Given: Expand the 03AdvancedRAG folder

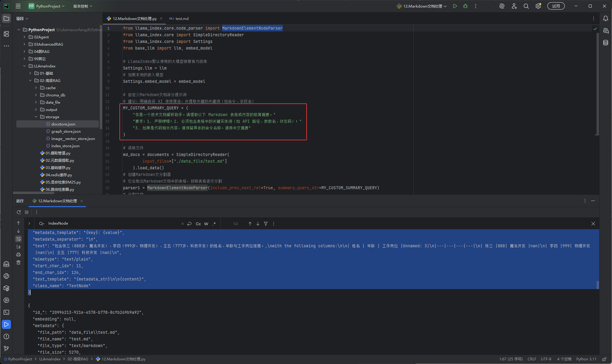Looking at the screenshot, I should pos(24,44).
